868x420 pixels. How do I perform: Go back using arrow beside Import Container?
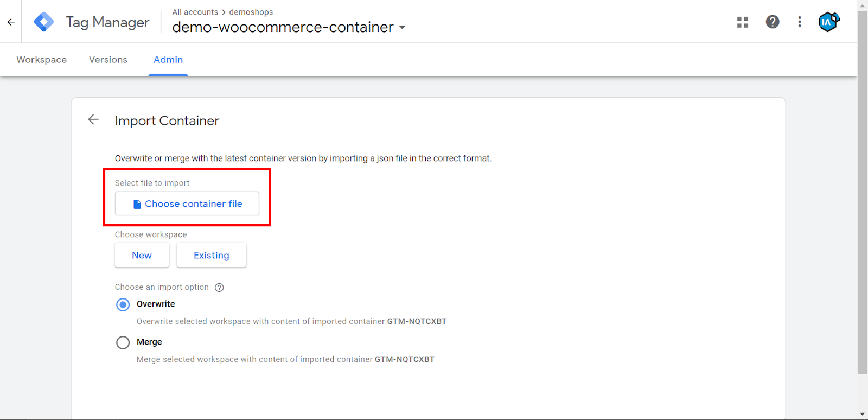point(93,120)
